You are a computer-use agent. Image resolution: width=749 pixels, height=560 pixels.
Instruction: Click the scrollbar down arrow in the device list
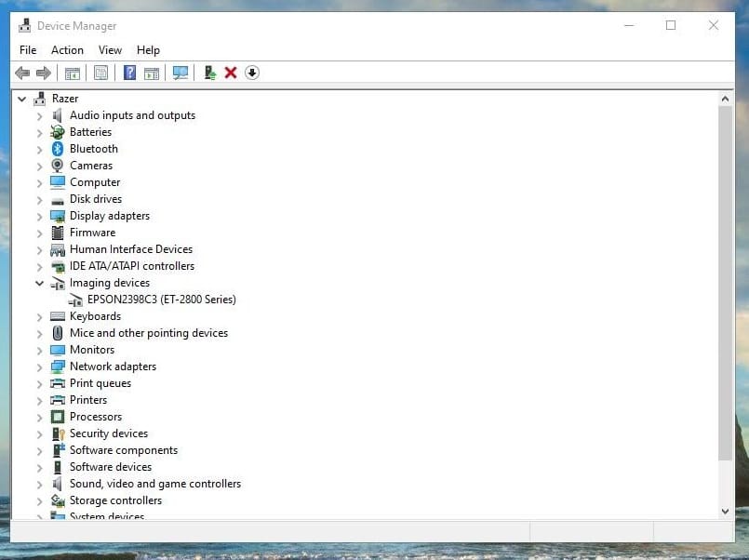725,512
